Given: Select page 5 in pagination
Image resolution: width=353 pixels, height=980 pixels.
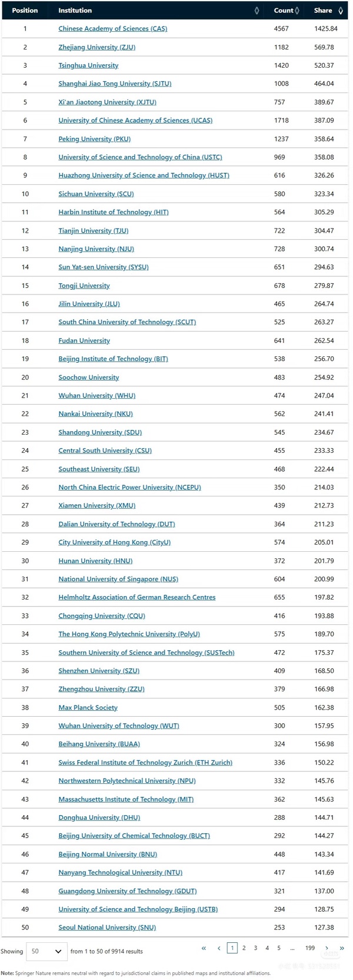Looking at the screenshot, I should click(x=279, y=948).
